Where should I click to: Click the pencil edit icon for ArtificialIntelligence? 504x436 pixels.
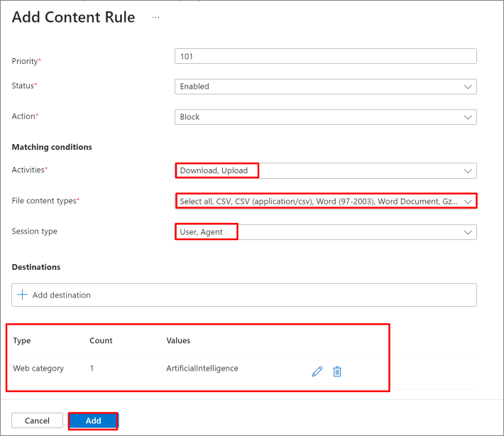point(317,371)
